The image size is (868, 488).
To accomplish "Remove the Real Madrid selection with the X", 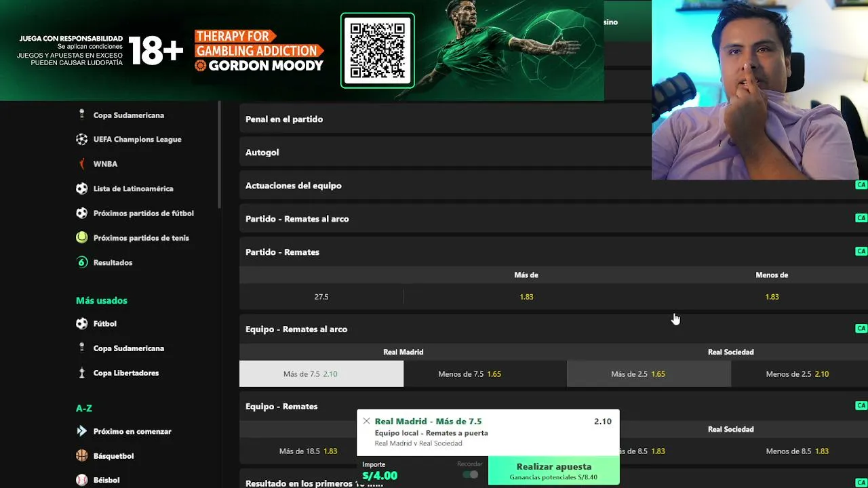I will coord(367,421).
